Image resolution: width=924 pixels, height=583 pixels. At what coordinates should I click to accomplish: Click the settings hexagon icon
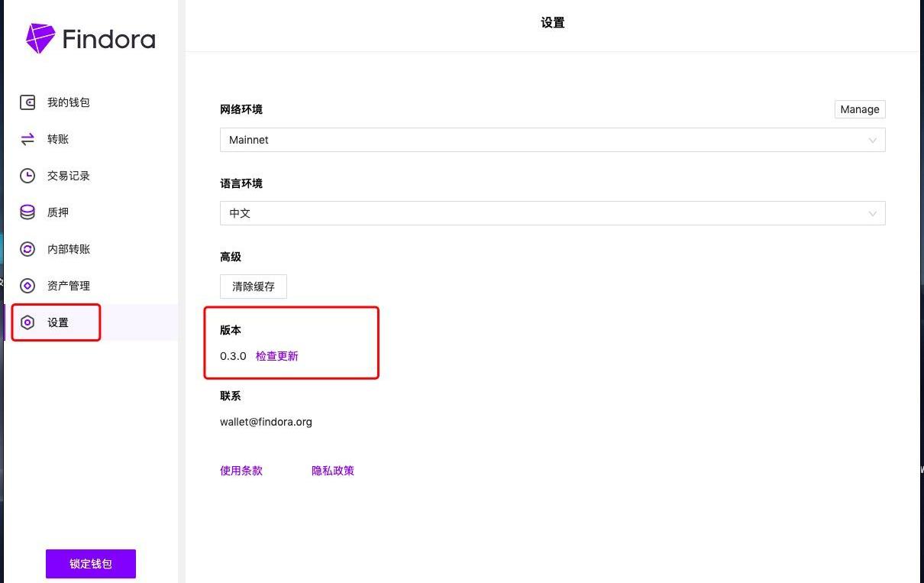27,322
